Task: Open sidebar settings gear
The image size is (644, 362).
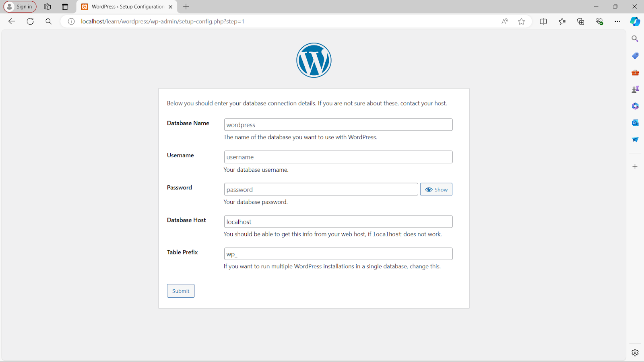Action: coord(635,353)
